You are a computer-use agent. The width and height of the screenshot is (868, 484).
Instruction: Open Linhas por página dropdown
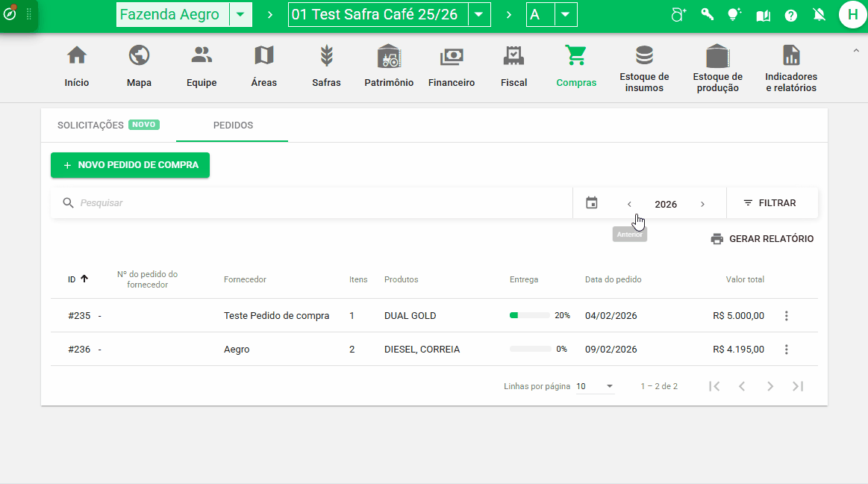pyautogui.click(x=595, y=386)
